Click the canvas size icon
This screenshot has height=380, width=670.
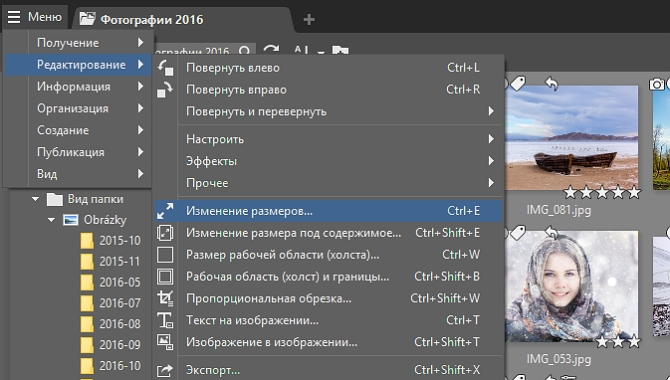click(x=165, y=255)
